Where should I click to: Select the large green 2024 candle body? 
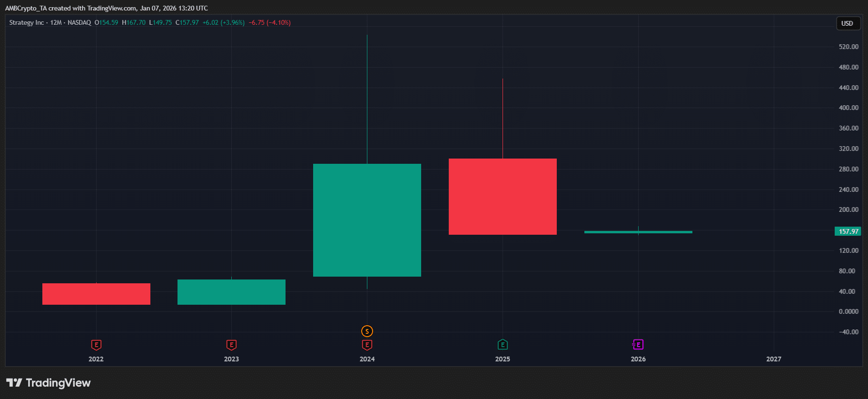coord(367,220)
